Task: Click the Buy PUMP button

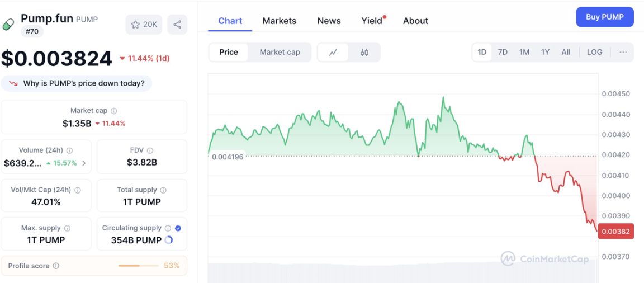Action: (x=604, y=17)
